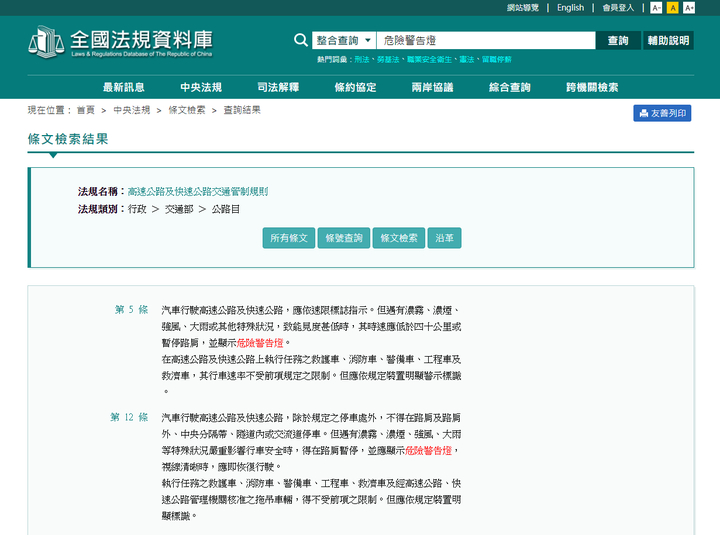Open 輔助說明 help button
The height and width of the screenshot is (535, 720).
click(668, 41)
